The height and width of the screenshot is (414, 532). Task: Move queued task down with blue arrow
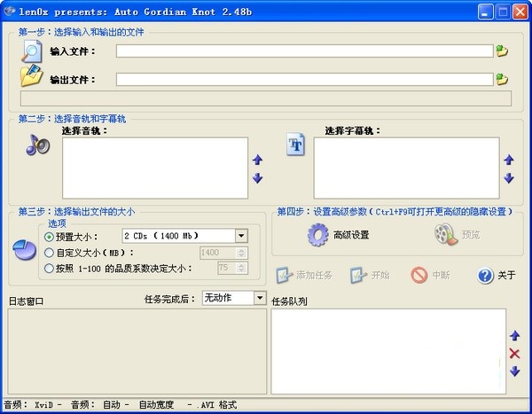pyautogui.click(x=514, y=371)
